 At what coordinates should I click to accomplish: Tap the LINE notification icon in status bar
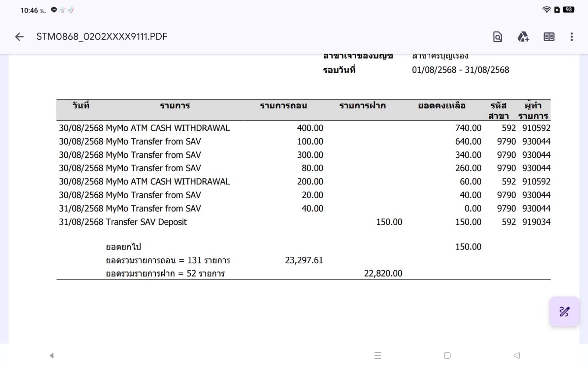(x=54, y=10)
